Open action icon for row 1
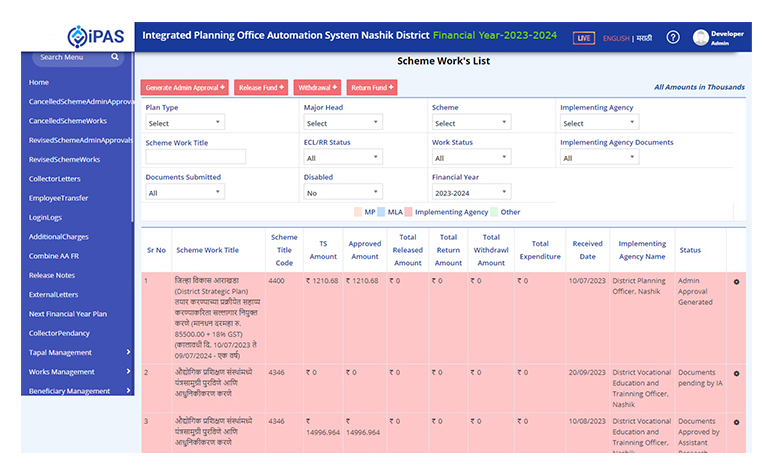 [x=737, y=282]
